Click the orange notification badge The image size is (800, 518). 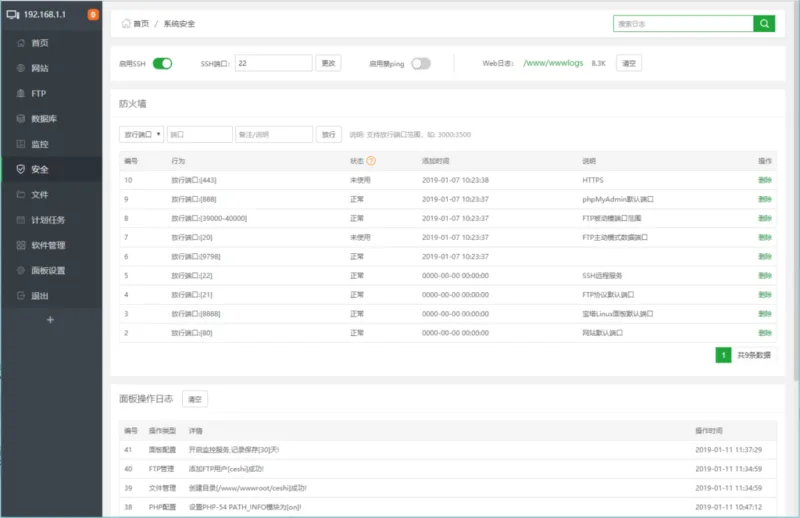click(93, 15)
